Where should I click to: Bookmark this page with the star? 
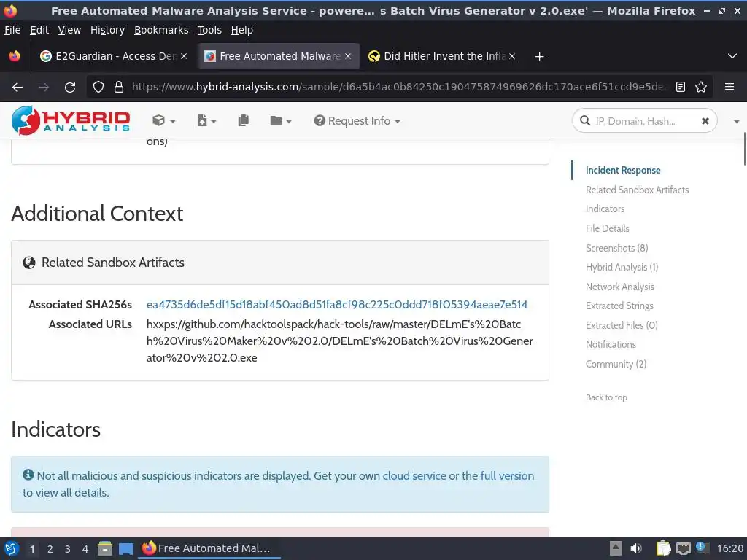click(x=701, y=87)
